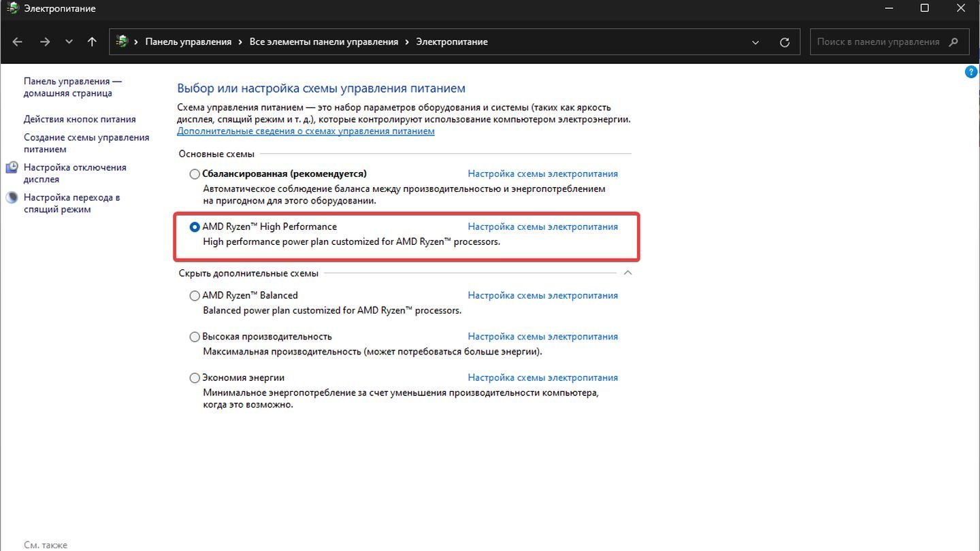Screen dimensions: 980x551
Task: Click the 'См. также' label
Action: click(x=46, y=545)
